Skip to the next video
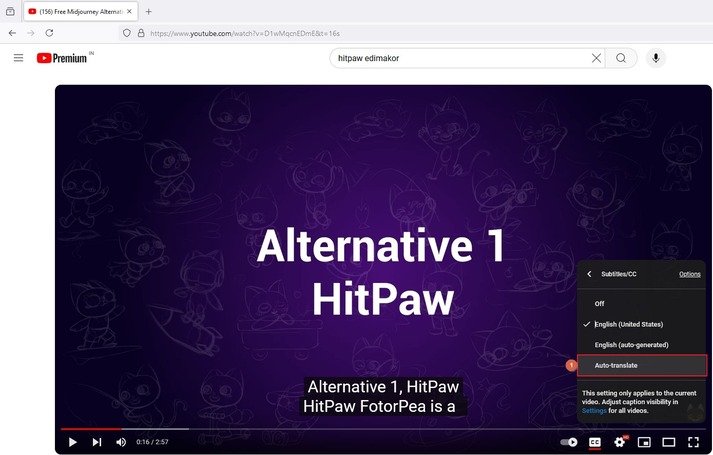 tap(96, 442)
